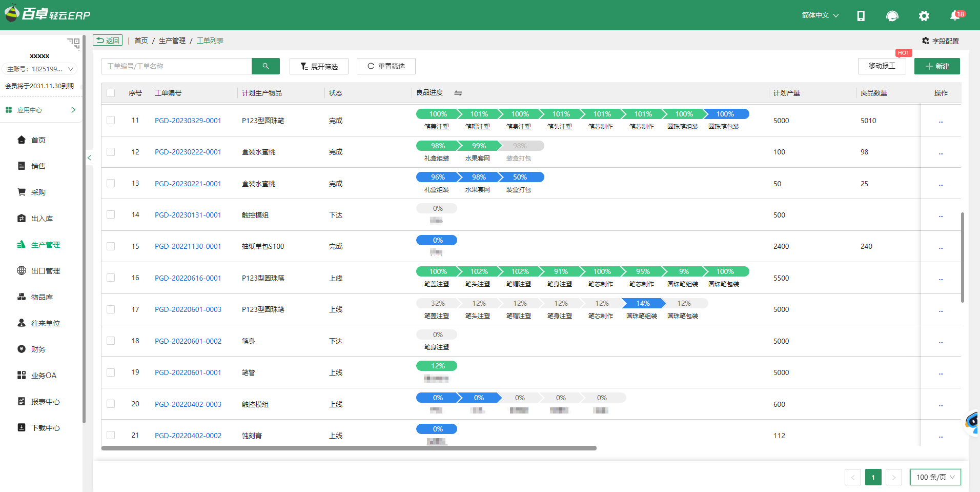
Task: Expand 应用中心 application center
Action: pos(40,110)
